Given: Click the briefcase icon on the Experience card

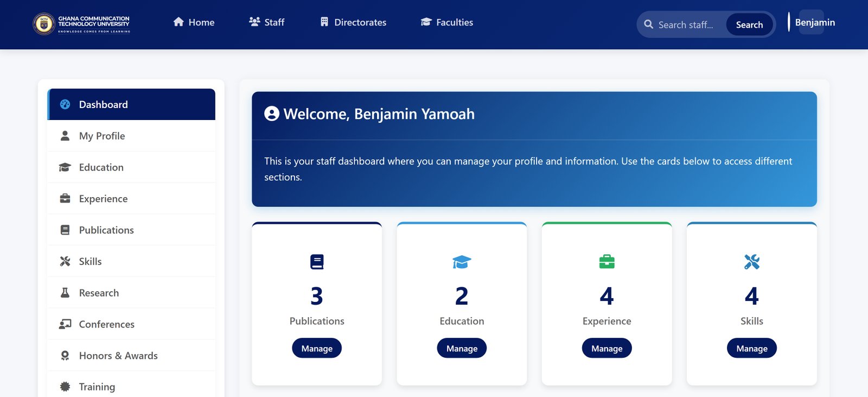Looking at the screenshot, I should pos(607,262).
